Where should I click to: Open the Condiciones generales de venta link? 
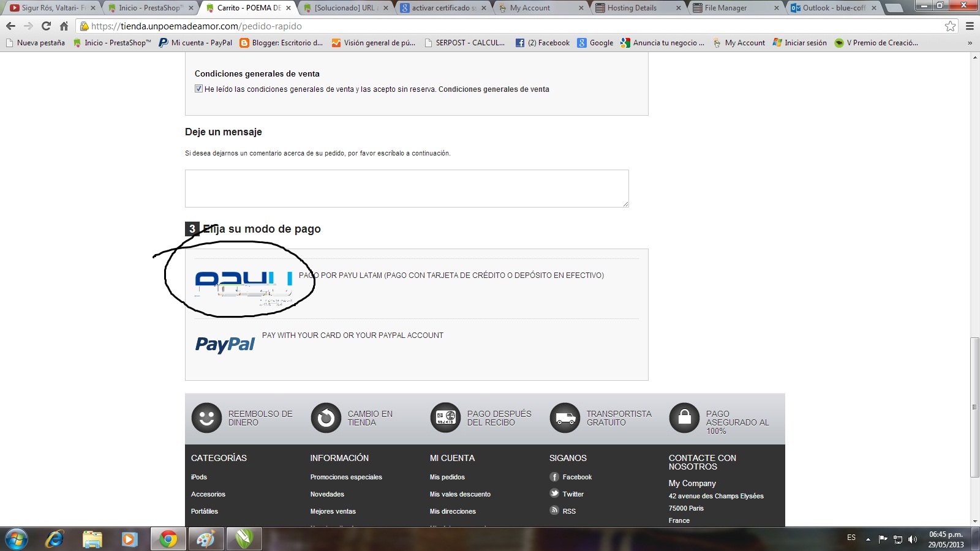coord(494,89)
